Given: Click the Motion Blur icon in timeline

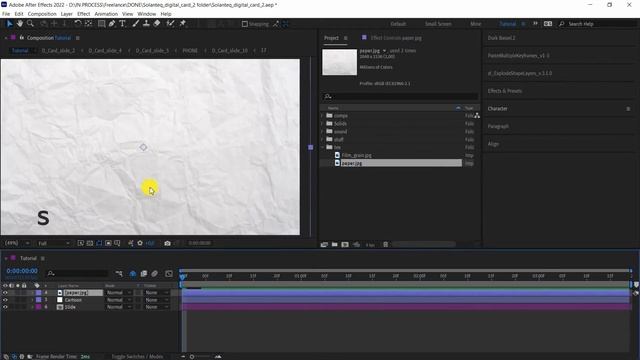Looking at the screenshot, I should pos(155,273).
